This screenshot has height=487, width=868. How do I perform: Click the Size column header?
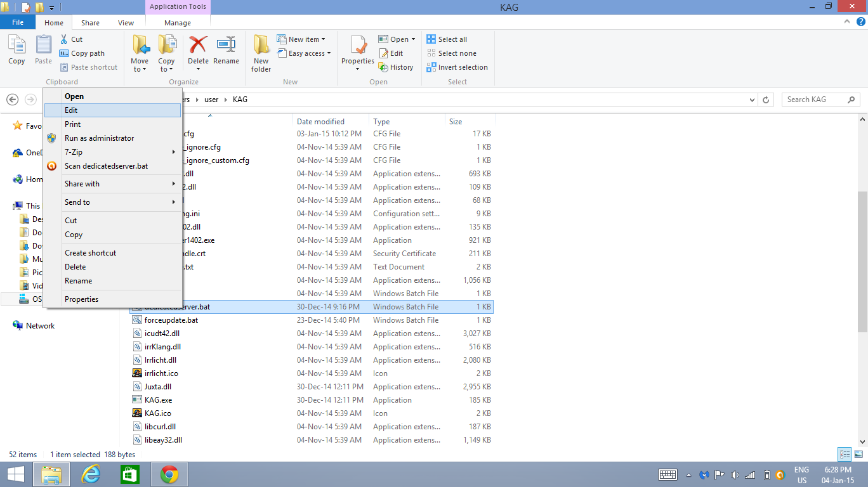click(456, 122)
